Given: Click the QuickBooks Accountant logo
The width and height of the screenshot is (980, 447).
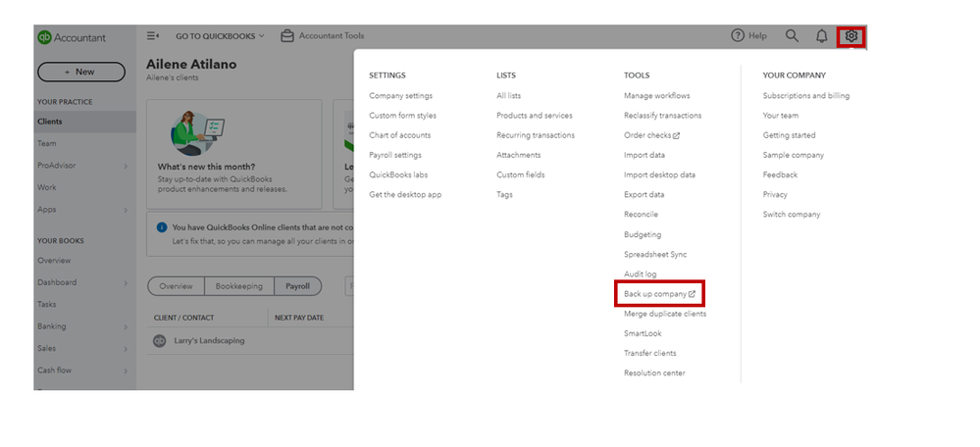Looking at the screenshot, I should pyautogui.click(x=72, y=37).
